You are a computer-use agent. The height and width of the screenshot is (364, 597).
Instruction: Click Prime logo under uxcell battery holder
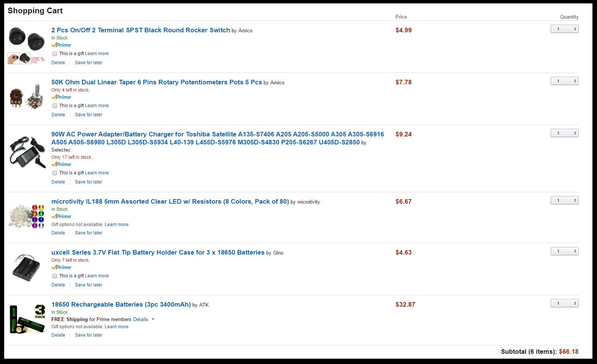(61, 267)
